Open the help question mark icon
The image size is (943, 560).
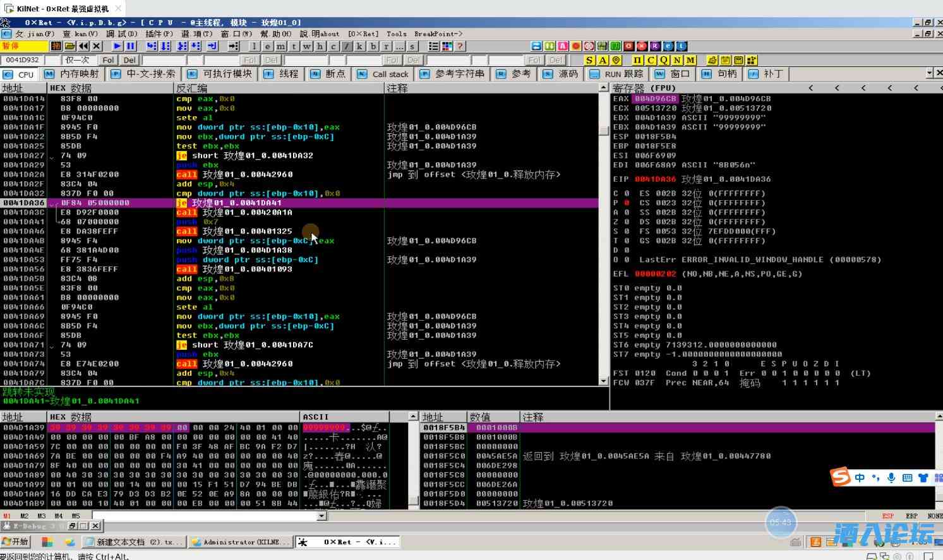460,46
